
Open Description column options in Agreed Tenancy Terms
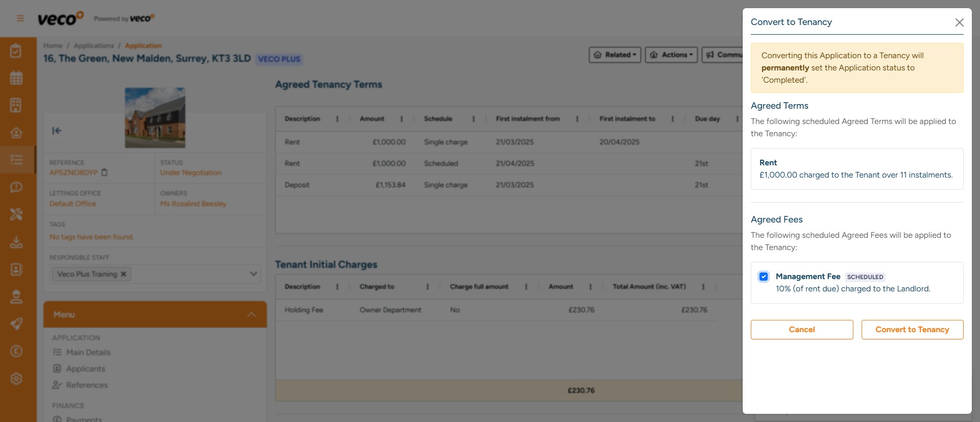pos(337,119)
